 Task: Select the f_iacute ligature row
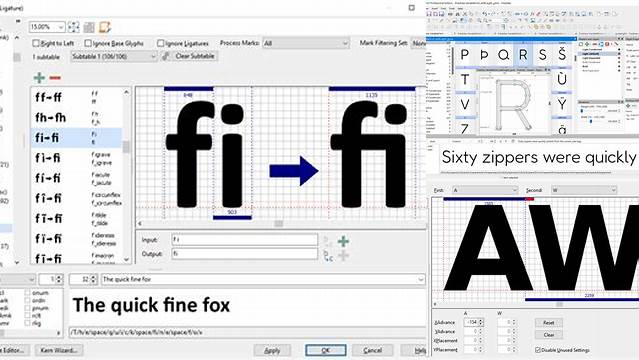76,178
